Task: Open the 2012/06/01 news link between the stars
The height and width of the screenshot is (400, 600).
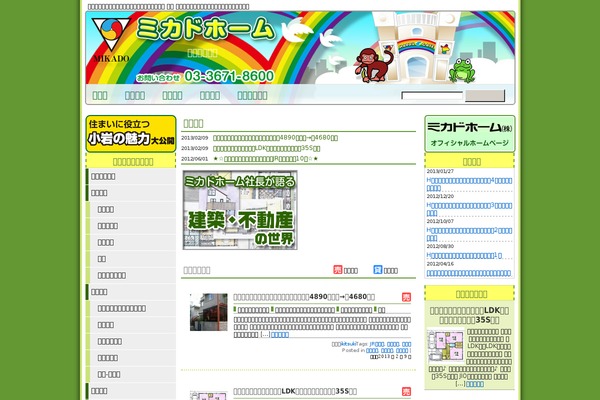Action: tap(266, 158)
